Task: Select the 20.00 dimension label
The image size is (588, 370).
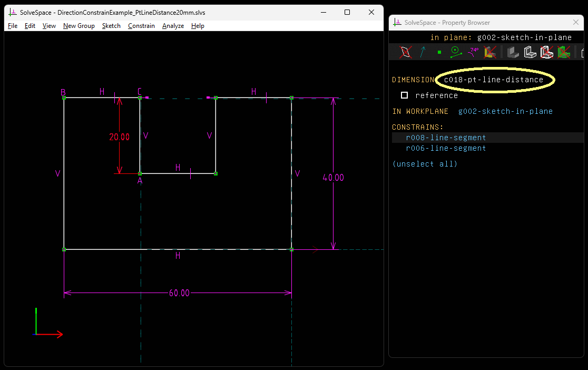Action: pyautogui.click(x=119, y=137)
